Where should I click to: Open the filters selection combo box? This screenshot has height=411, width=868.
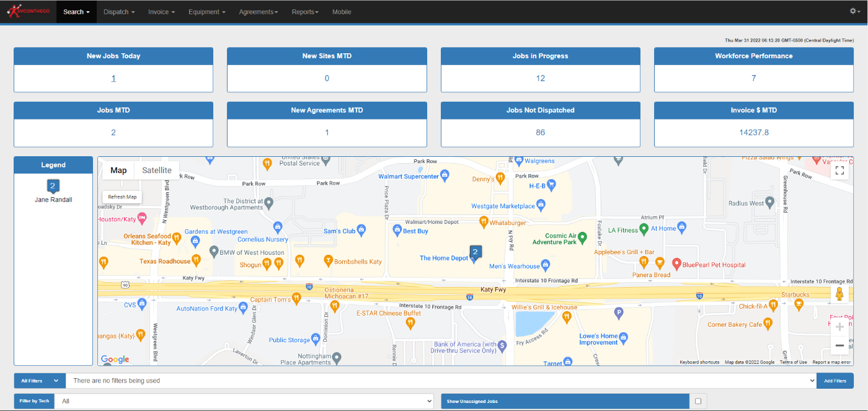(441, 381)
